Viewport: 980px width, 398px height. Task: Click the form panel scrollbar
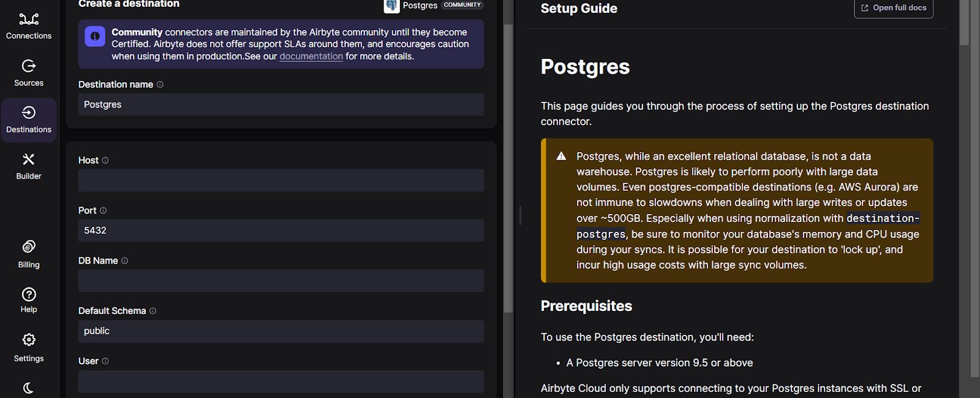click(508, 169)
